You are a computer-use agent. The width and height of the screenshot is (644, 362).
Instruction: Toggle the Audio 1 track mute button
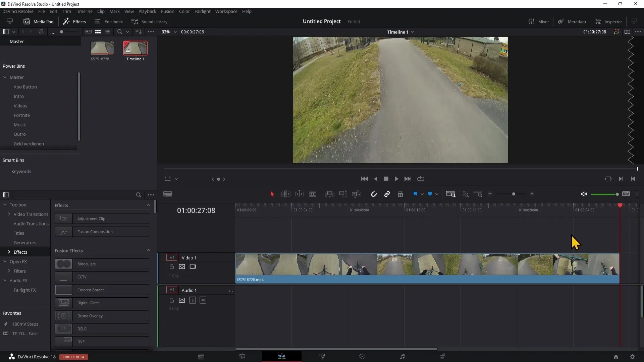point(203,300)
